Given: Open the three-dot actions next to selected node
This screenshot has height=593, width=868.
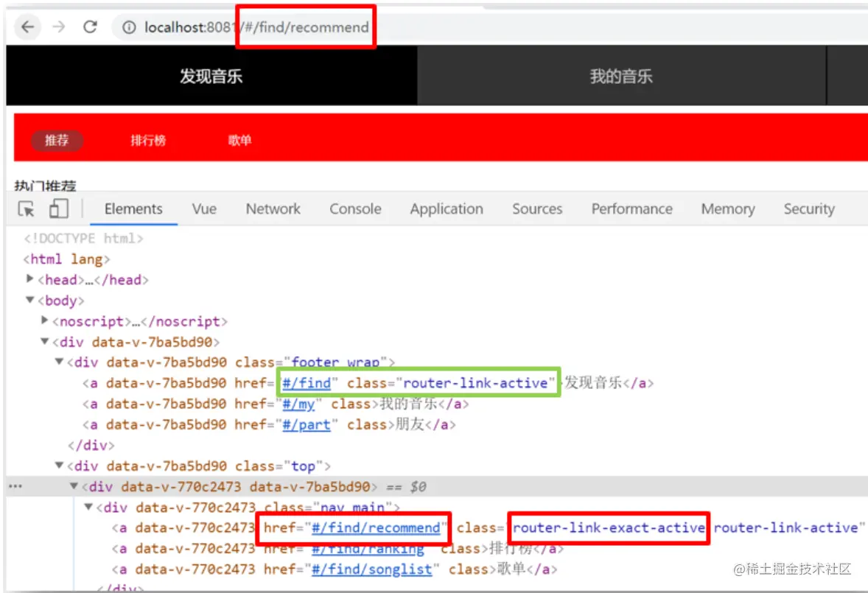Looking at the screenshot, I should [x=15, y=486].
